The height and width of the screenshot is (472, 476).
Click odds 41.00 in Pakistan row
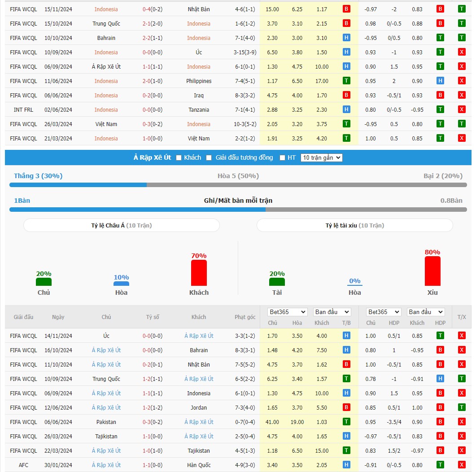[x=272, y=422]
